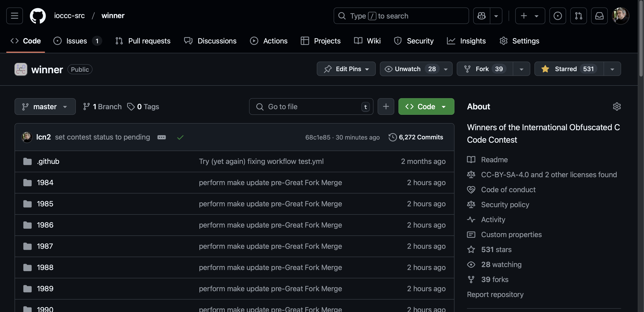View commit check status checkmark

[x=180, y=137]
